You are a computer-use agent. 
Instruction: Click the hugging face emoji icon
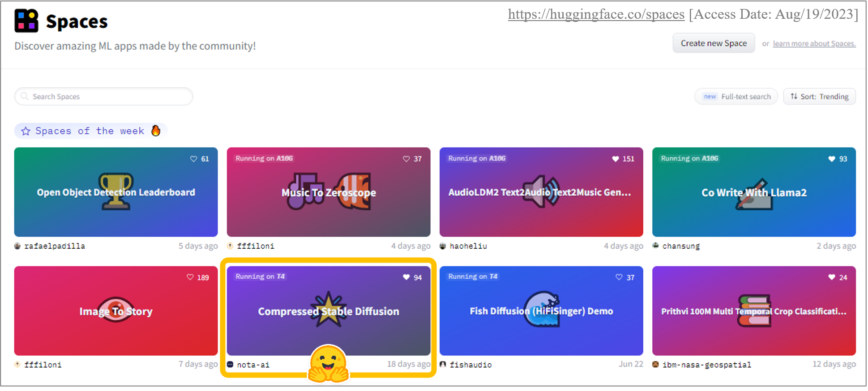329,364
